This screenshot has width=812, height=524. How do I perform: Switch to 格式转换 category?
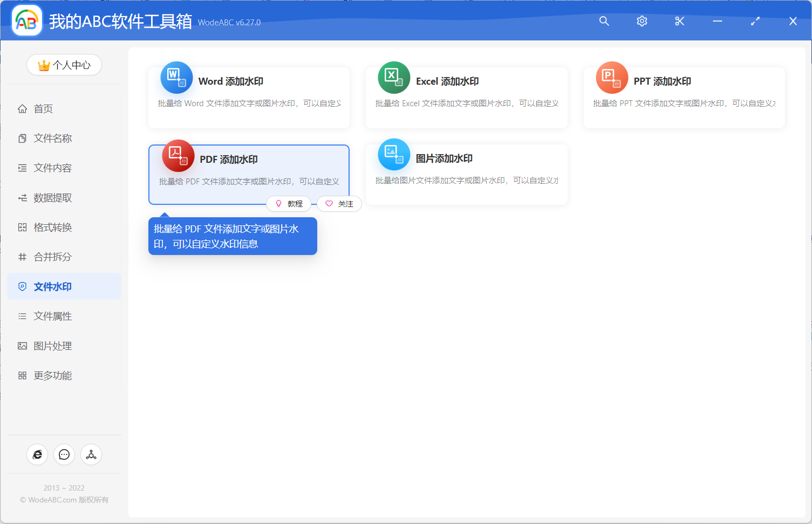click(x=50, y=227)
